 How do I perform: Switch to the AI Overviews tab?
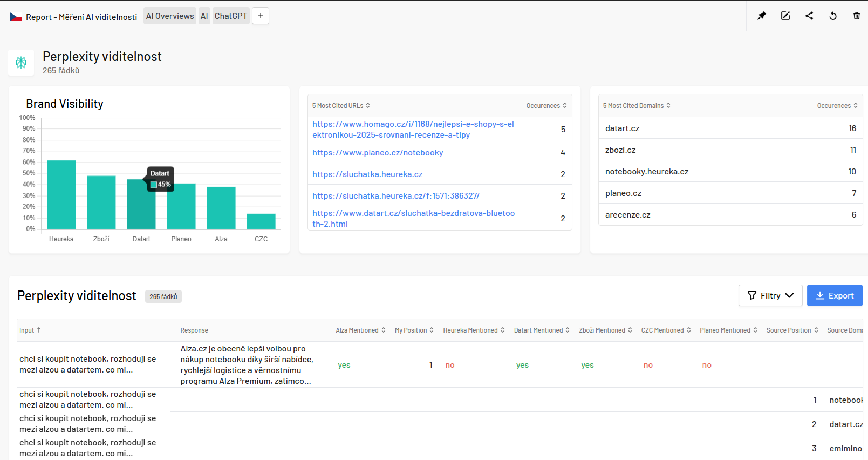[x=169, y=16]
